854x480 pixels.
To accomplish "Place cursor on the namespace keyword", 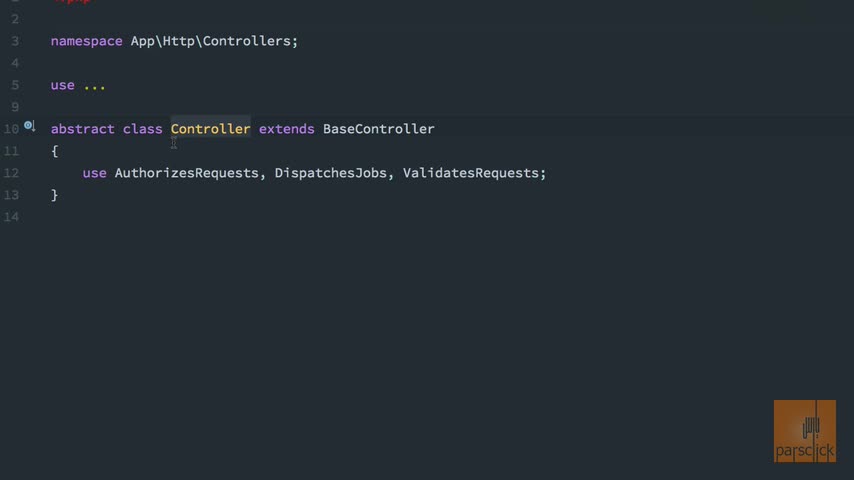I will click(86, 41).
